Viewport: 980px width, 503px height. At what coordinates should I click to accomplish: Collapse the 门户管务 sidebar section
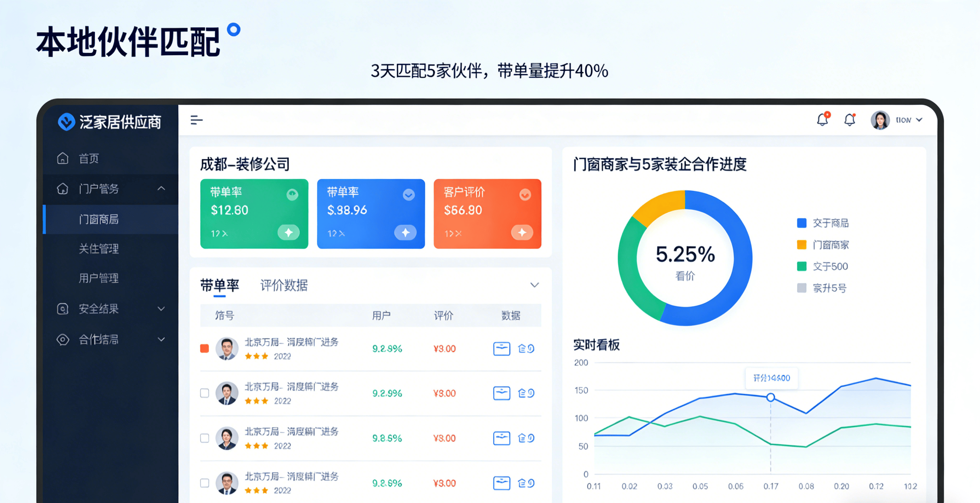[x=161, y=188]
